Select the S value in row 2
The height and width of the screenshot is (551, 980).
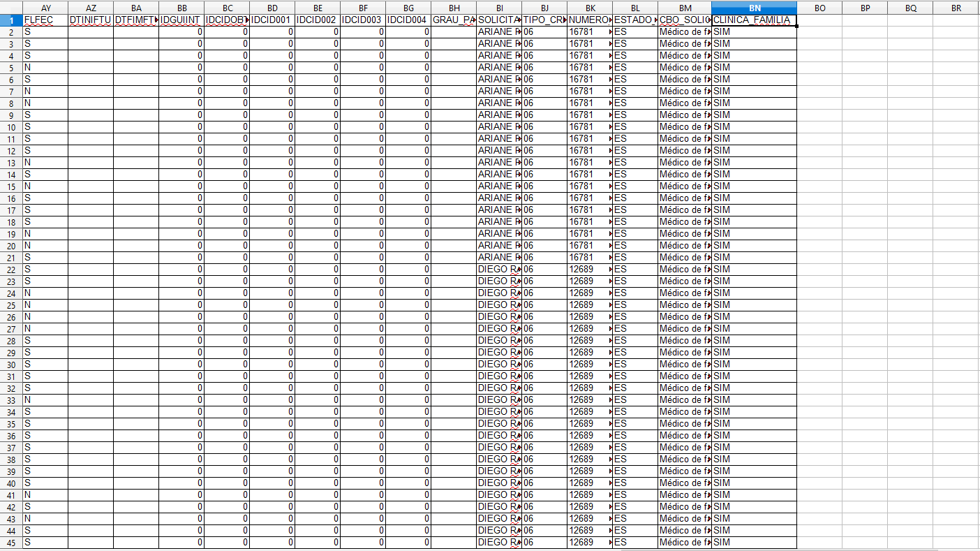(x=45, y=32)
